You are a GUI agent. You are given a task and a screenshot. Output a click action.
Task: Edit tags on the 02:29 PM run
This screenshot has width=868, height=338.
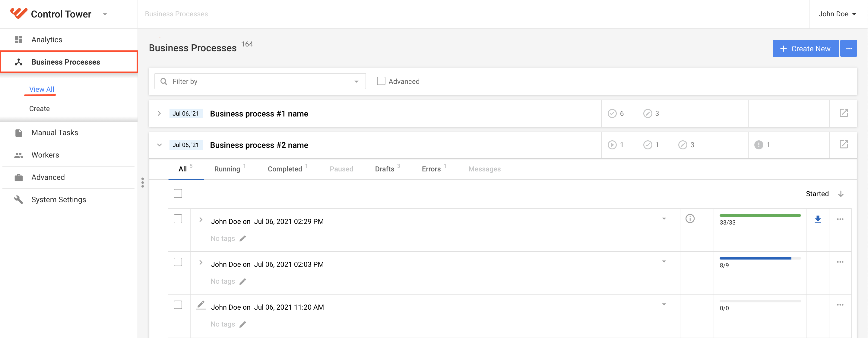242,238
